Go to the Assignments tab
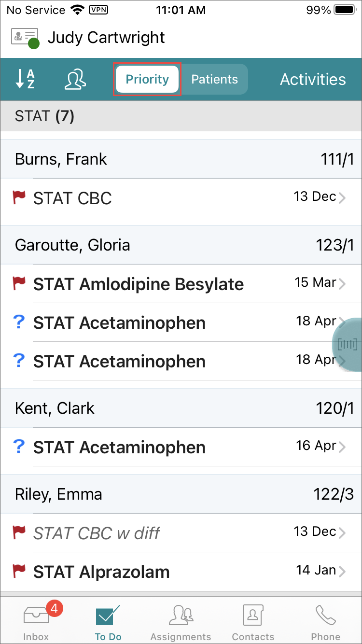 181,623
